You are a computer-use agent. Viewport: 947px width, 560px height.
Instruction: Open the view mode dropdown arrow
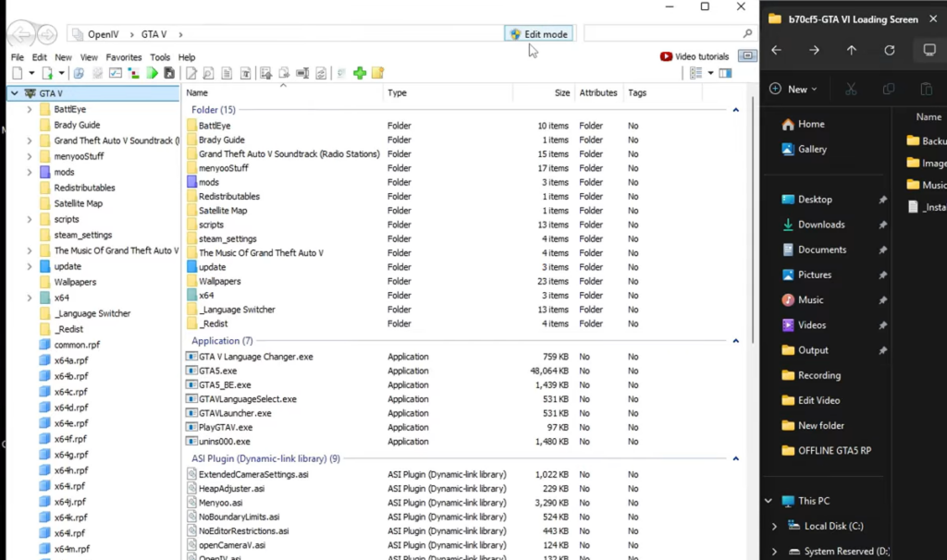711,73
